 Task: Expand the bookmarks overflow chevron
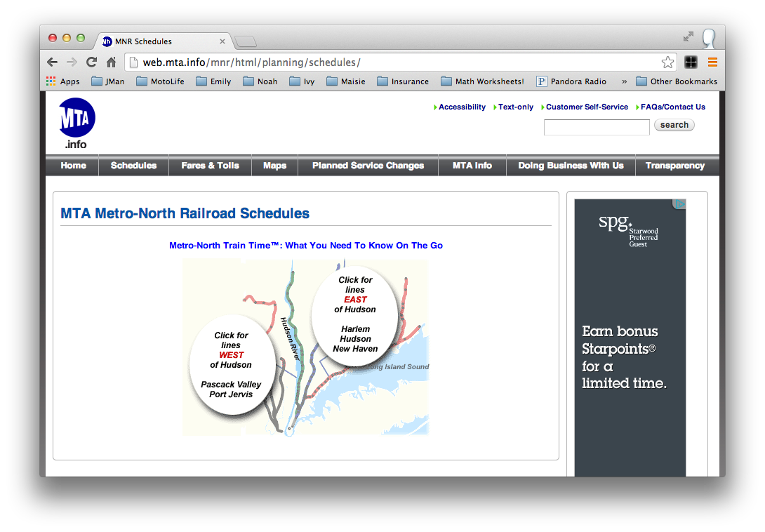tap(624, 81)
